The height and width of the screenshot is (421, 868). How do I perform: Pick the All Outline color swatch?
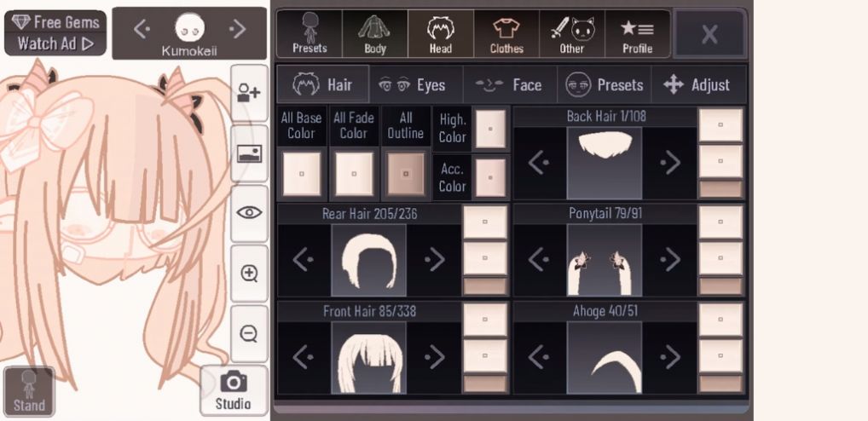point(405,174)
